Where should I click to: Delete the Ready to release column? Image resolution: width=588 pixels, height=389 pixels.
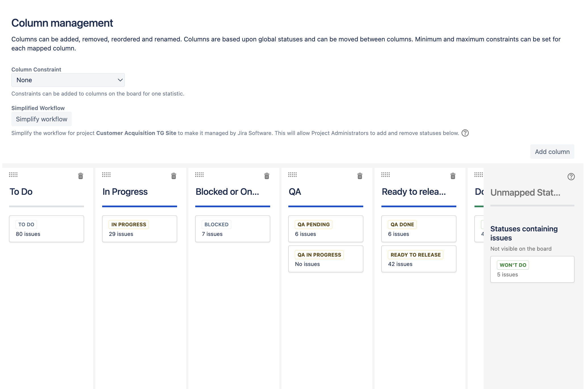(453, 176)
